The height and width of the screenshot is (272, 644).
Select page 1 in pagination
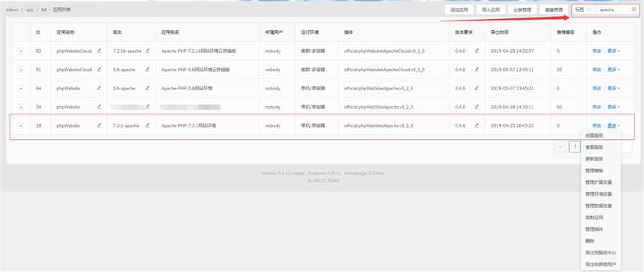pyautogui.click(x=574, y=147)
